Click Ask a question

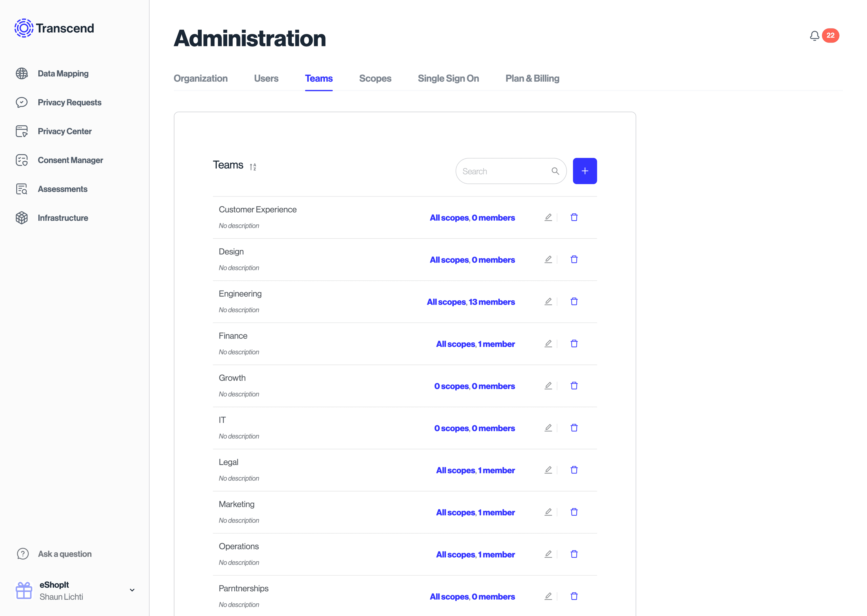tap(64, 554)
